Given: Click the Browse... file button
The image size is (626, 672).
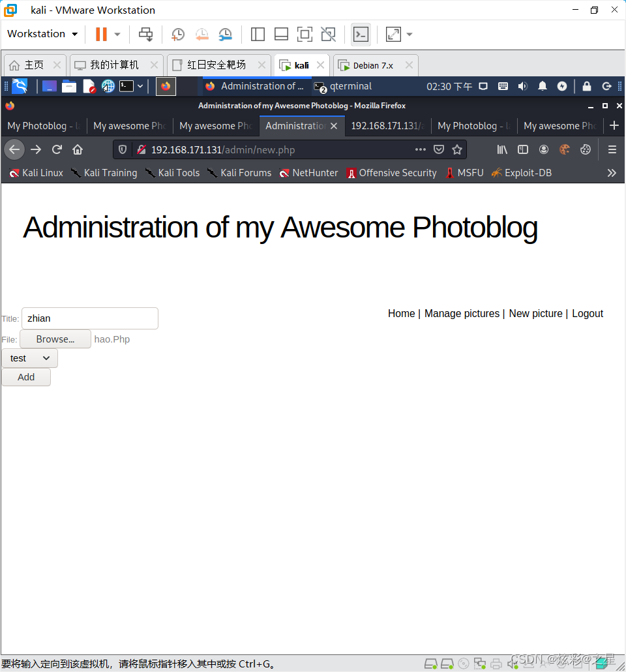Looking at the screenshot, I should [55, 339].
